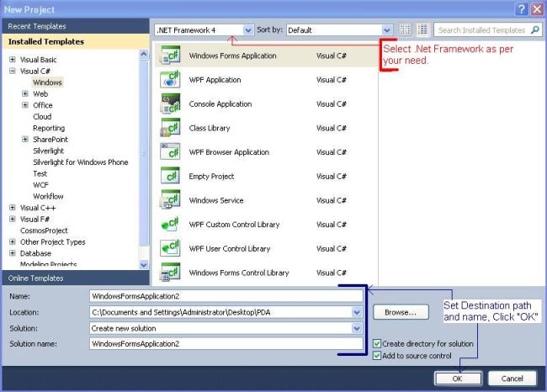The height and width of the screenshot is (392, 547).
Task: Choose the Windows Service template icon
Action: point(170,200)
